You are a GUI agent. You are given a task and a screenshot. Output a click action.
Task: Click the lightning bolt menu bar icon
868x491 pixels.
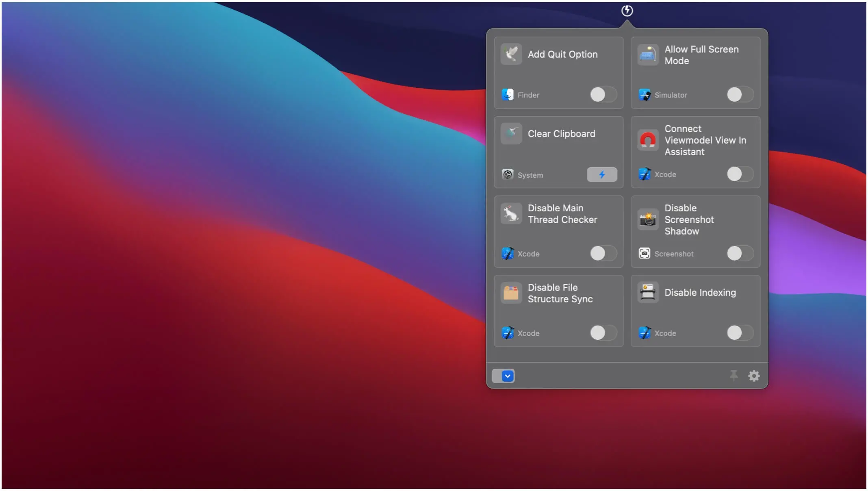click(627, 11)
